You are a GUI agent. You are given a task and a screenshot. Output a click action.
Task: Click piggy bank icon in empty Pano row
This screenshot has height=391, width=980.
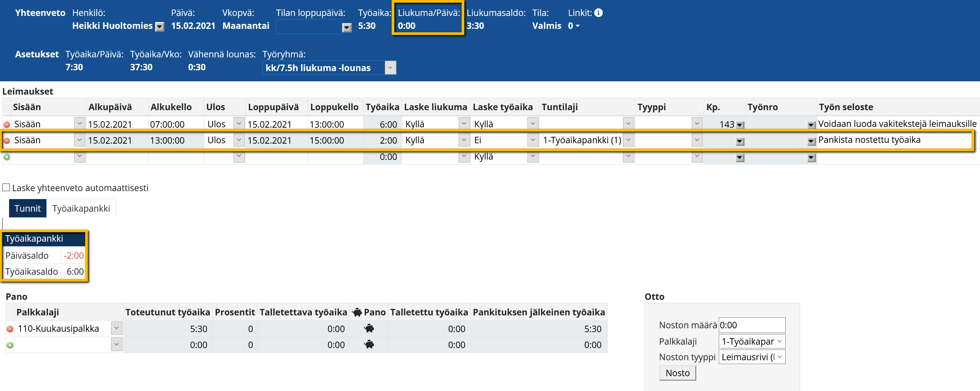pyautogui.click(x=368, y=345)
